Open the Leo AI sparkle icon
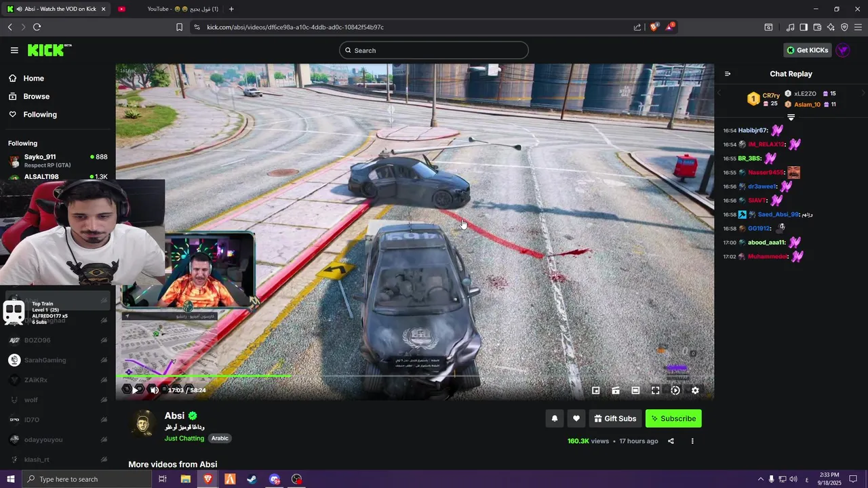The image size is (868, 488). tap(831, 27)
